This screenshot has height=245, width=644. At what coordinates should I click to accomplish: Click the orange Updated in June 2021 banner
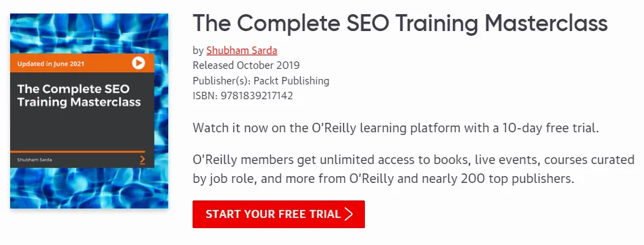(82, 63)
